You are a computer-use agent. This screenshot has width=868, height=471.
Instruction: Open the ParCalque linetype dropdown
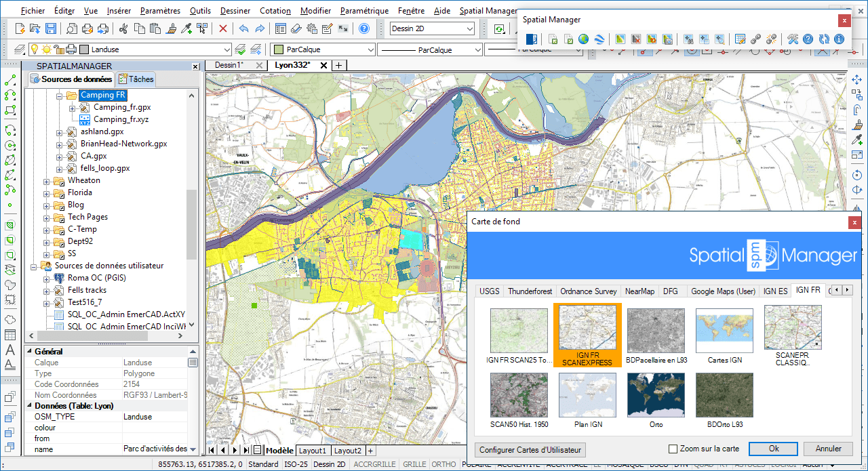477,49
